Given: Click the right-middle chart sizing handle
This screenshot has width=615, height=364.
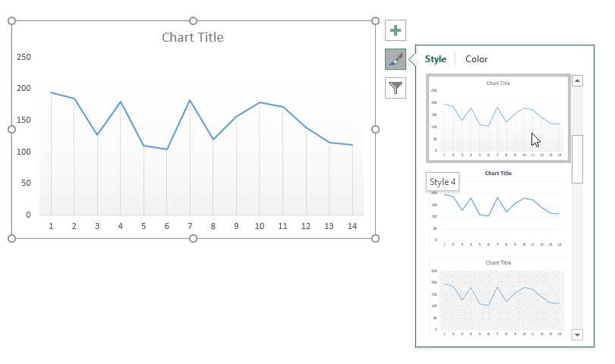Looking at the screenshot, I should click(x=375, y=130).
